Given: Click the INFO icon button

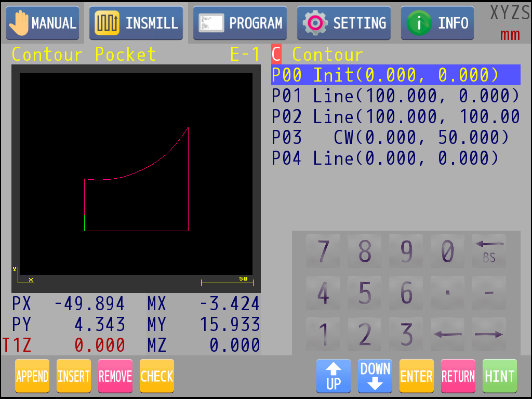Looking at the screenshot, I should pyautogui.click(x=437, y=23).
